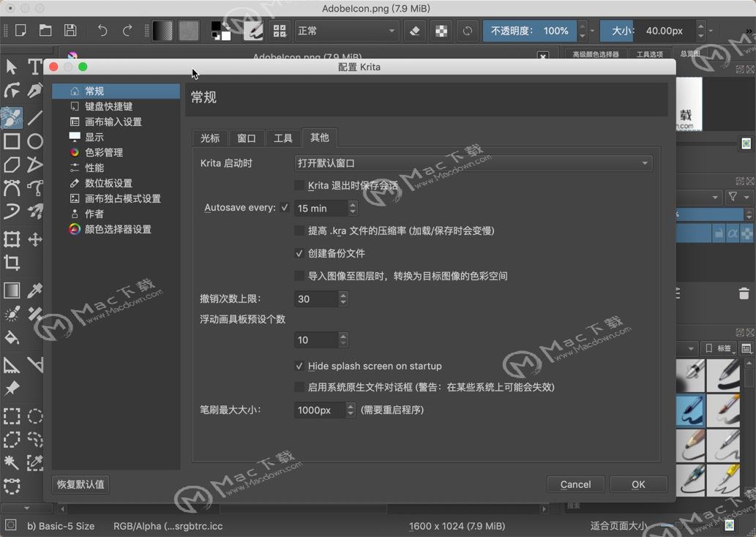Open the pattern fill picker
756x537 pixels.
(189, 31)
